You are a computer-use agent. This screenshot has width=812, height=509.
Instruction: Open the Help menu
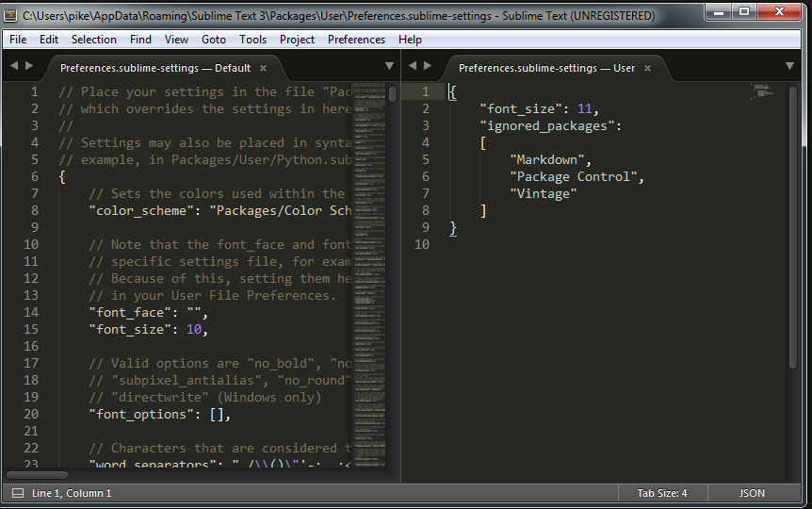tap(410, 40)
